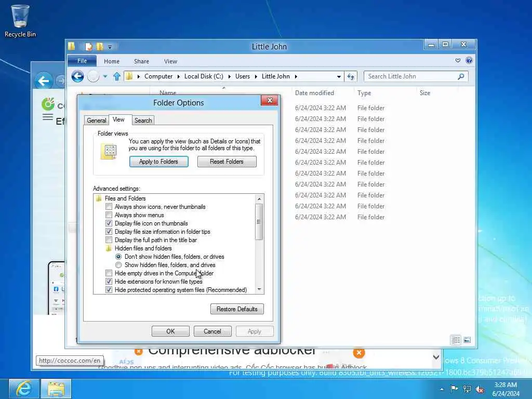Click muted volume icon in system tray
This screenshot has width=532, height=399.
(x=480, y=389)
